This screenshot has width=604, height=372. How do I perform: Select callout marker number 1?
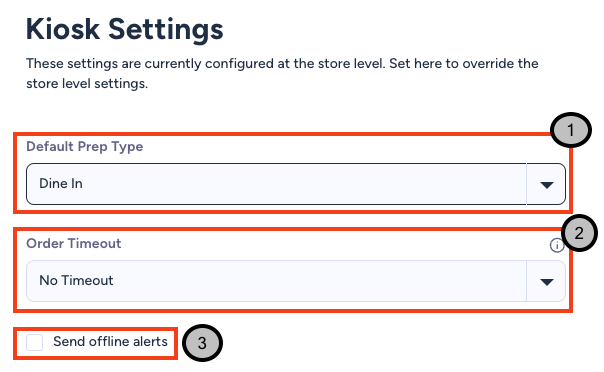(x=570, y=130)
